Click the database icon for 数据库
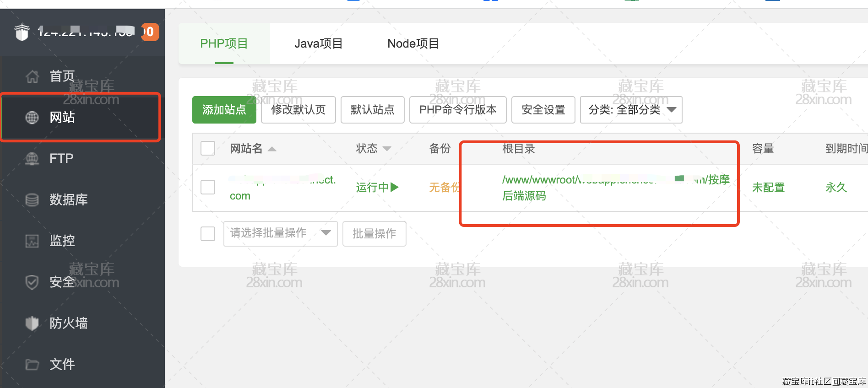 tap(32, 200)
